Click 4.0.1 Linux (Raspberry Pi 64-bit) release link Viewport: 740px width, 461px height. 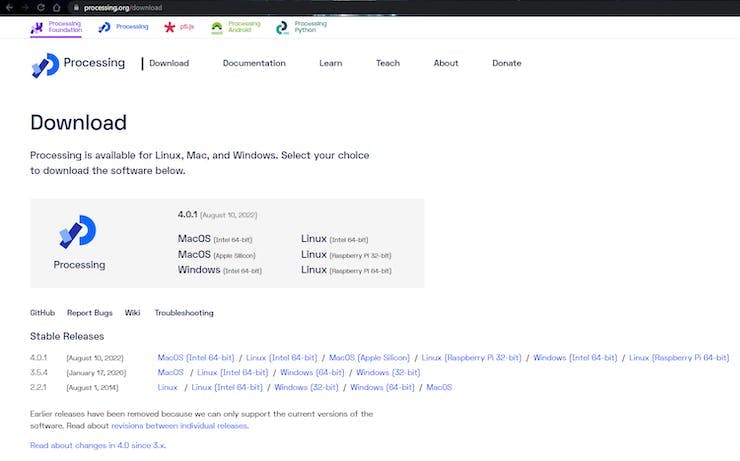click(x=679, y=358)
